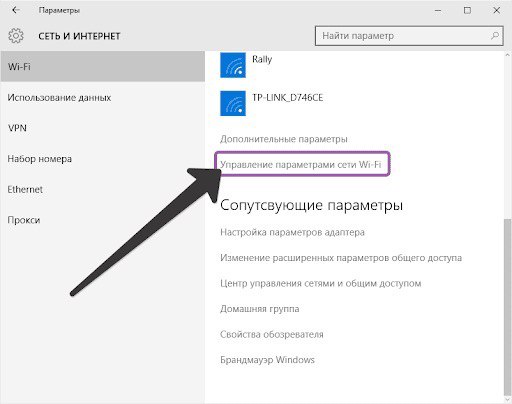Open 'Управление параметрами сети Wi-Fi'
This screenshot has width=512, height=404.
click(x=301, y=164)
